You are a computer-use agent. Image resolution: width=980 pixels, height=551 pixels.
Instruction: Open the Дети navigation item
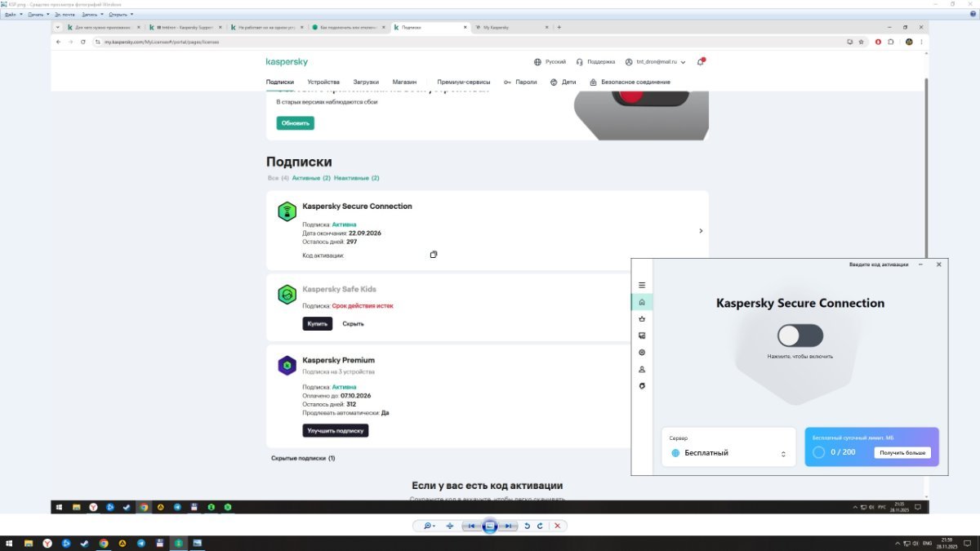563,82
